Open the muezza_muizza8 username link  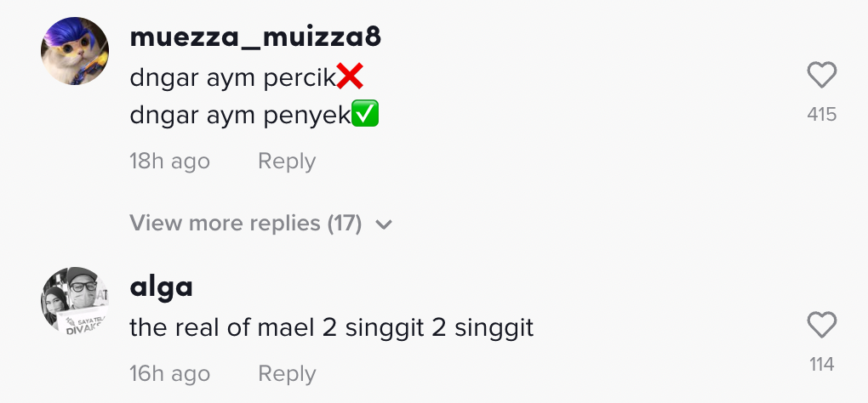(255, 37)
